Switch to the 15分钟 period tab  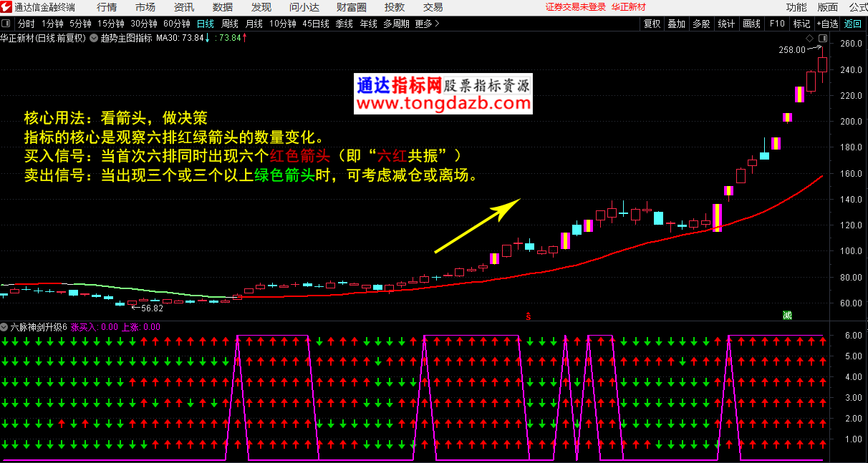click(111, 24)
